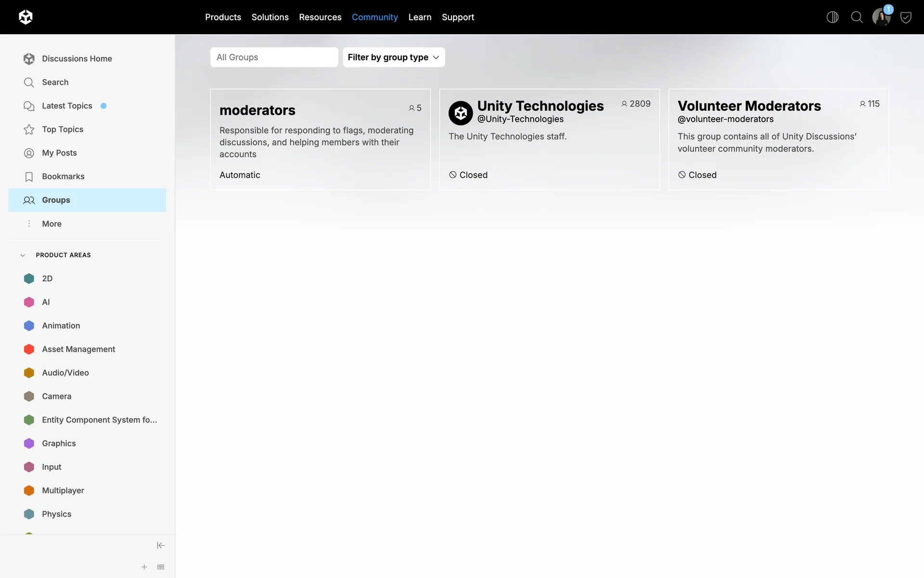Open user avatar profile menu
Viewport: 924px width, 578px height.
[881, 17]
